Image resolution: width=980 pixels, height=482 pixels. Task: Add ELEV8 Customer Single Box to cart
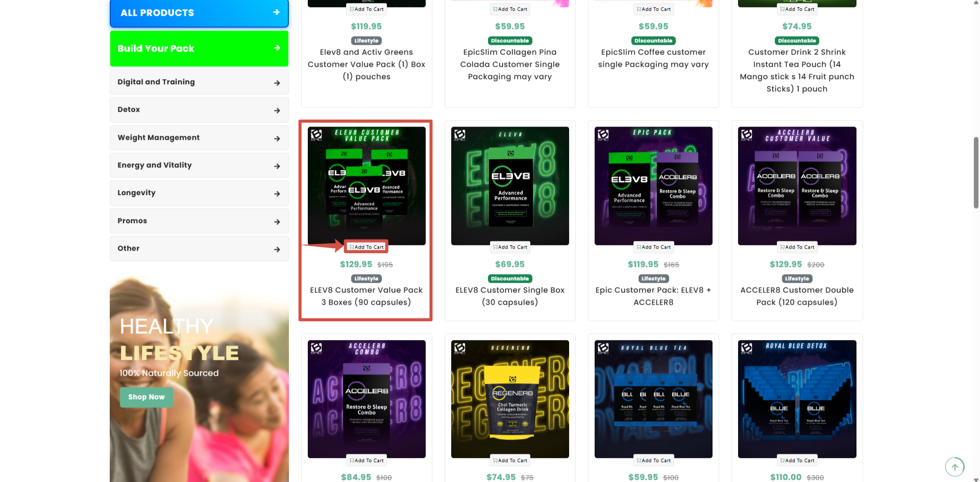510,247
